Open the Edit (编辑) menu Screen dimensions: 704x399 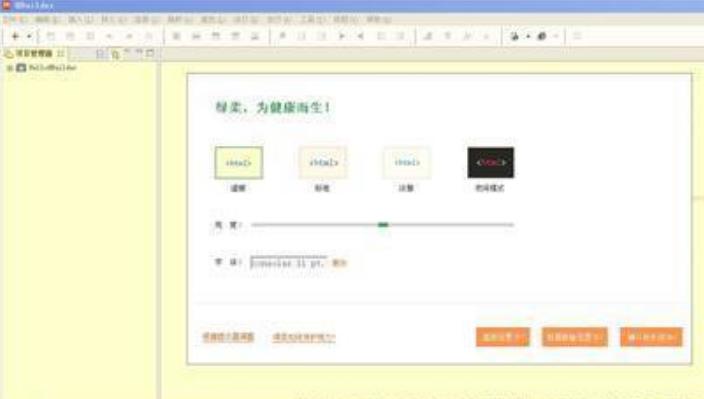(47, 19)
